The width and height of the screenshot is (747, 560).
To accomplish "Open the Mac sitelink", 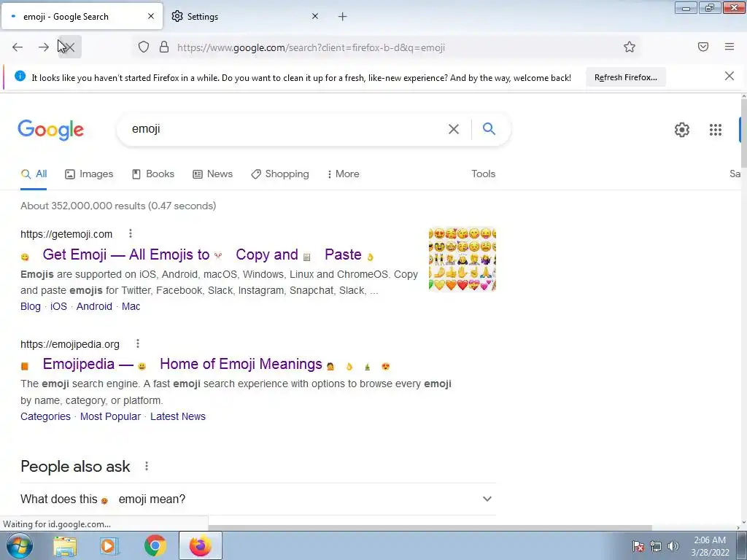I will point(131,306).
